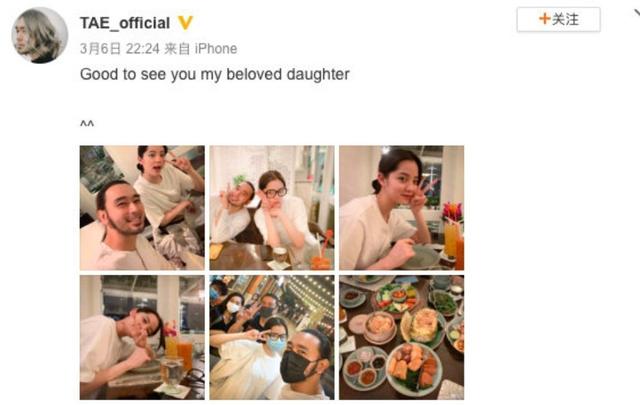This screenshot has width=640, height=405.
Task: Click the 来自 iPhone source link
Action: 200,49
